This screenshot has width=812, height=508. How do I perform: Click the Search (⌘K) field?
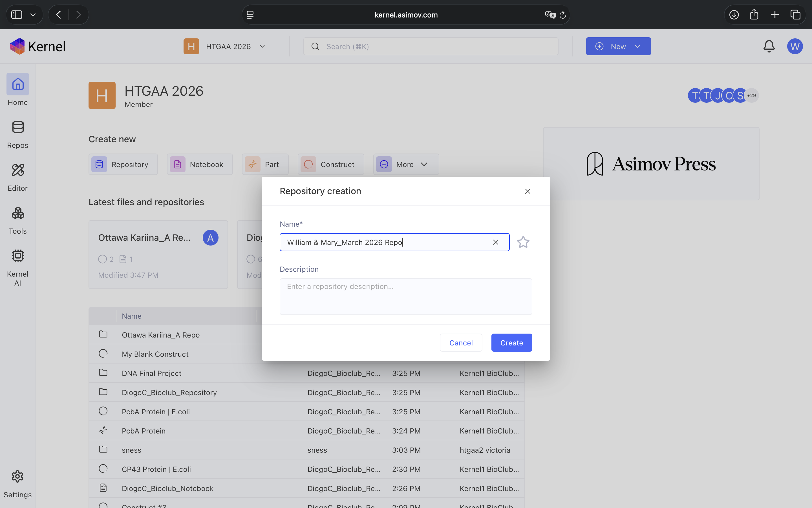431,46
